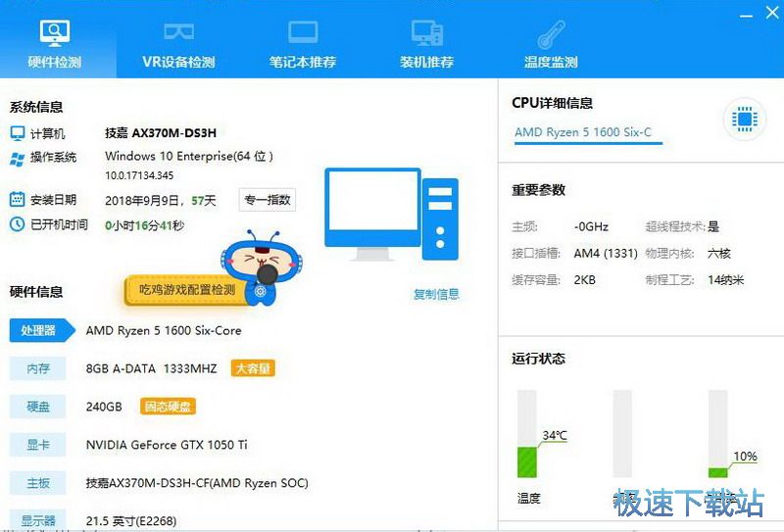
Task: Click the 34℃ temperature reading
Action: pos(555,436)
